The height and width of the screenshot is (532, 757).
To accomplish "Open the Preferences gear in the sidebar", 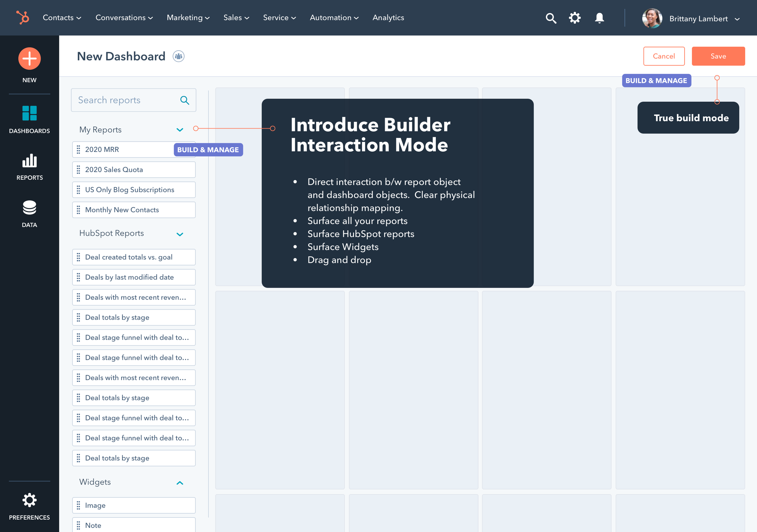I will pyautogui.click(x=29, y=500).
